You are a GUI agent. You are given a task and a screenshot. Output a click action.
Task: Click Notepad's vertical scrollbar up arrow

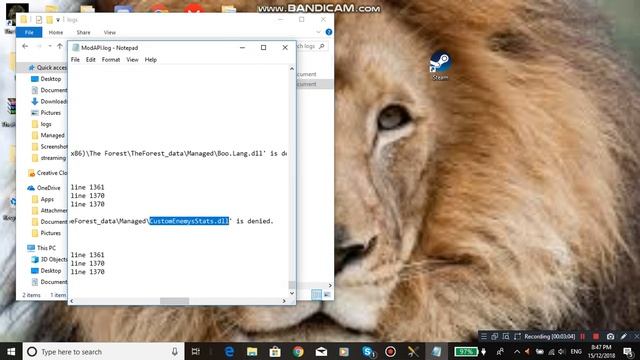tap(292, 69)
